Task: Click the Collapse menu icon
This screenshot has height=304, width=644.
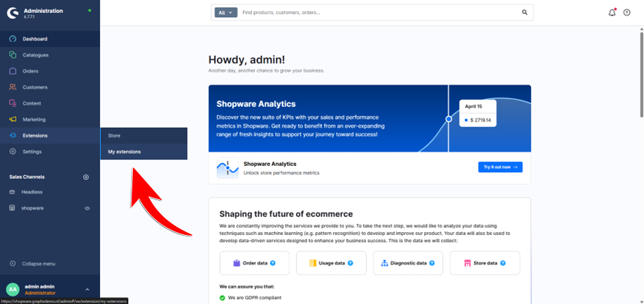Action: tap(12, 264)
